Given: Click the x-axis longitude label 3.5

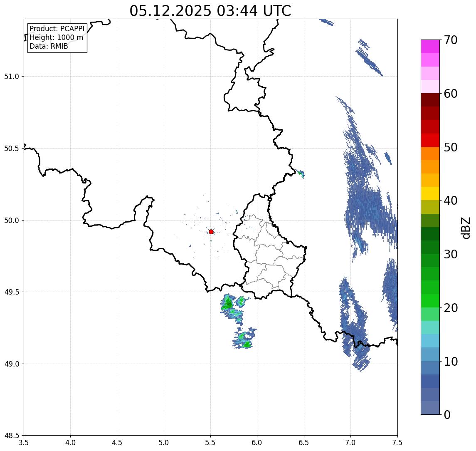Looking at the screenshot, I should tap(24, 443).
